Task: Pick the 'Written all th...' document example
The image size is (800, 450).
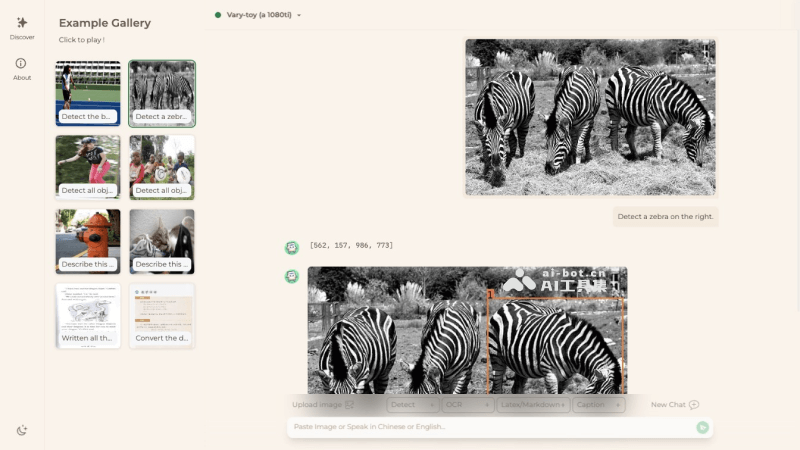Action: pyautogui.click(x=88, y=315)
